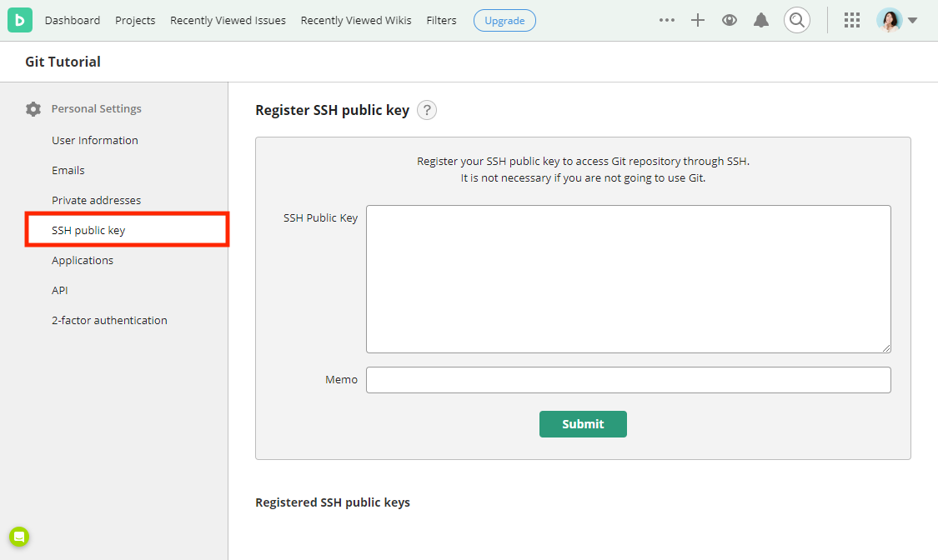This screenshot has width=938, height=560.
Task: Click the SSH public key help icon
Action: pos(427,110)
